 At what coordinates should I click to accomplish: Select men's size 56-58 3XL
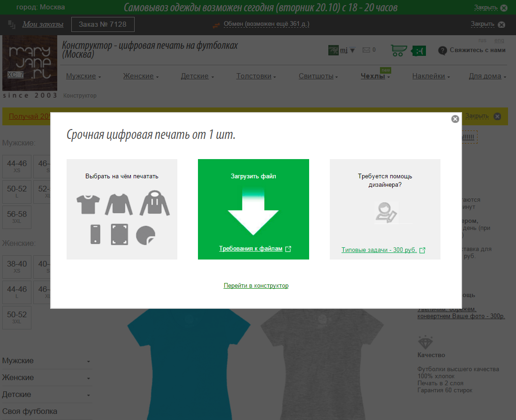pyautogui.click(x=17, y=217)
